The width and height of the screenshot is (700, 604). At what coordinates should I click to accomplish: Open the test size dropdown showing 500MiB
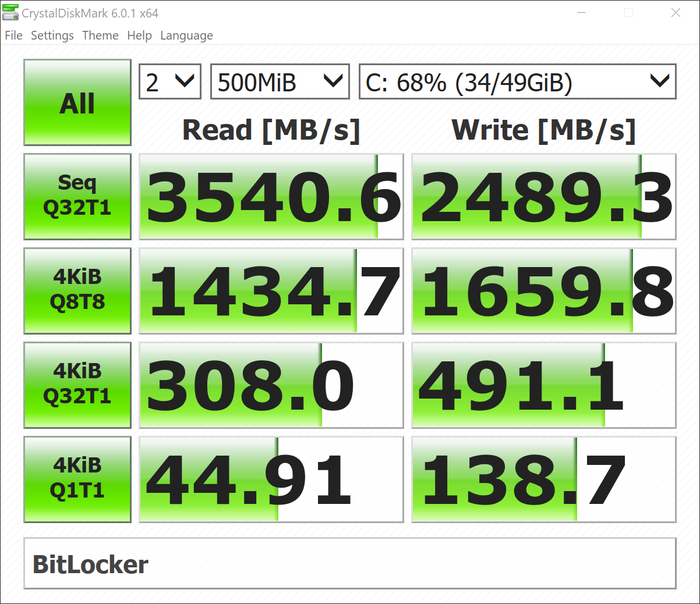280,81
